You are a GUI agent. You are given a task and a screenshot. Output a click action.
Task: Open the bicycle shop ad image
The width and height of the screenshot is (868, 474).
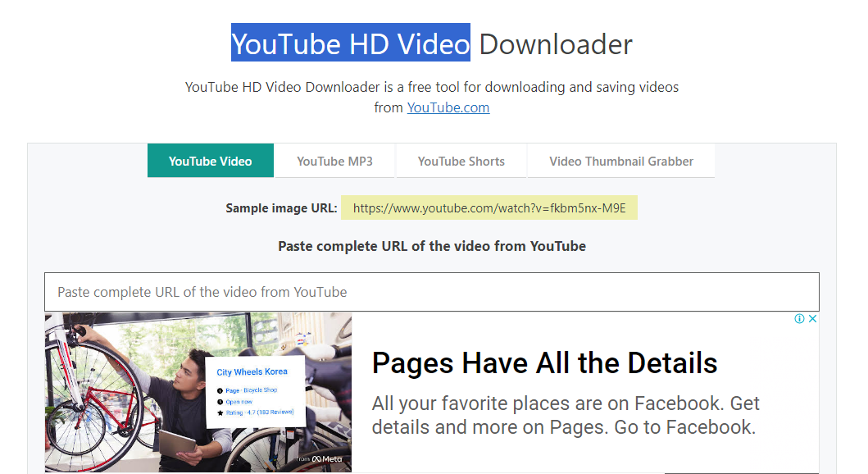198,392
